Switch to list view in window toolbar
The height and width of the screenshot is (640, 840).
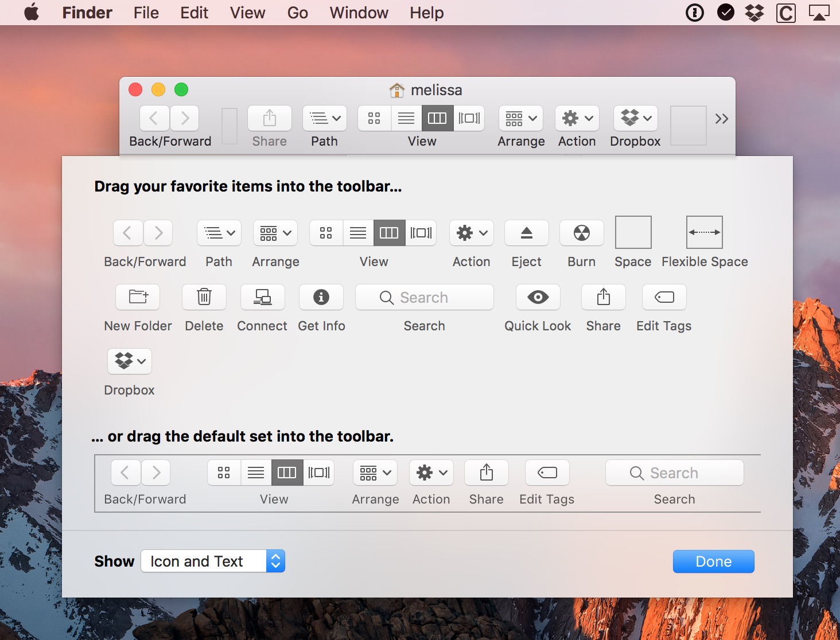(x=406, y=119)
